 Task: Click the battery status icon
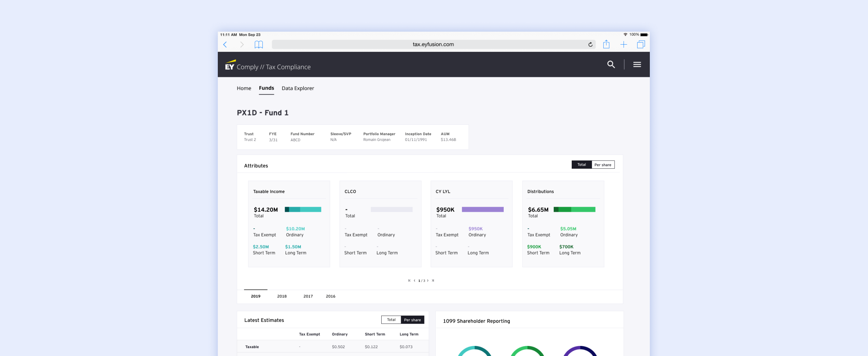(644, 35)
